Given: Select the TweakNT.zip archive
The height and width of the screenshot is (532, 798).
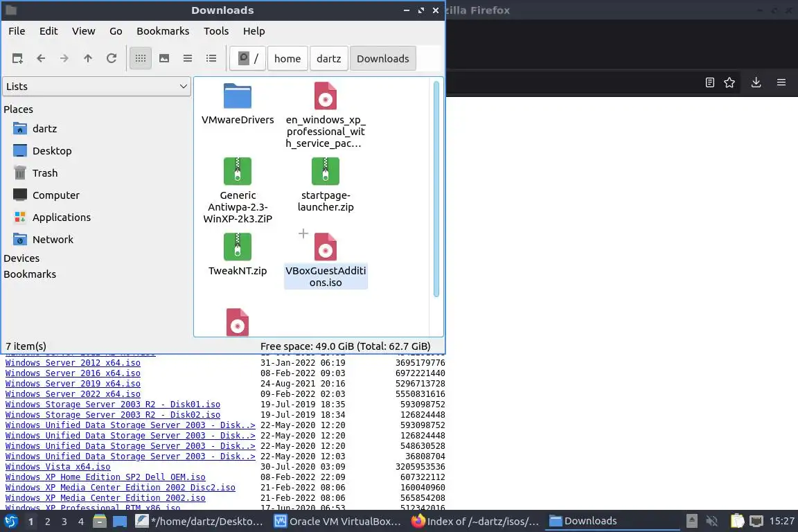Looking at the screenshot, I should 238,254.
